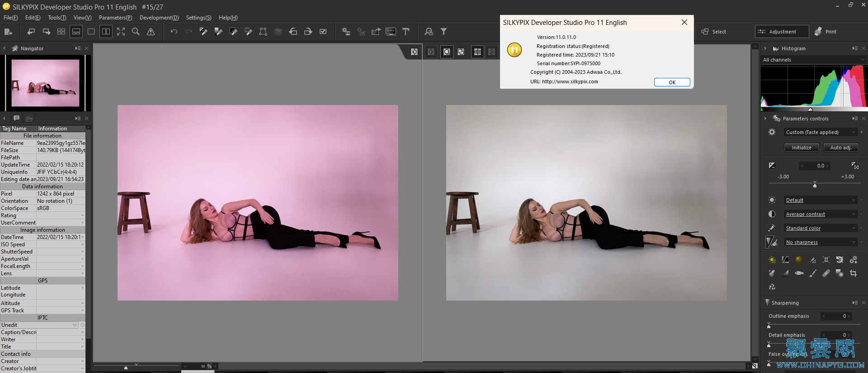Open the No sharpness dropdown
This screenshot has height=373, width=868.
point(821,242)
